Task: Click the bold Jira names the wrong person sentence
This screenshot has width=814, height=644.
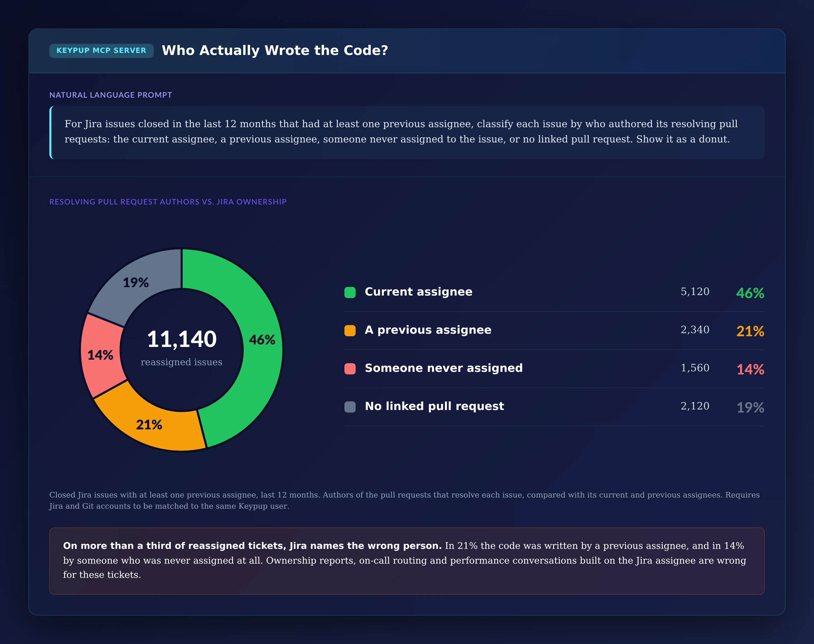Action: click(252, 546)
